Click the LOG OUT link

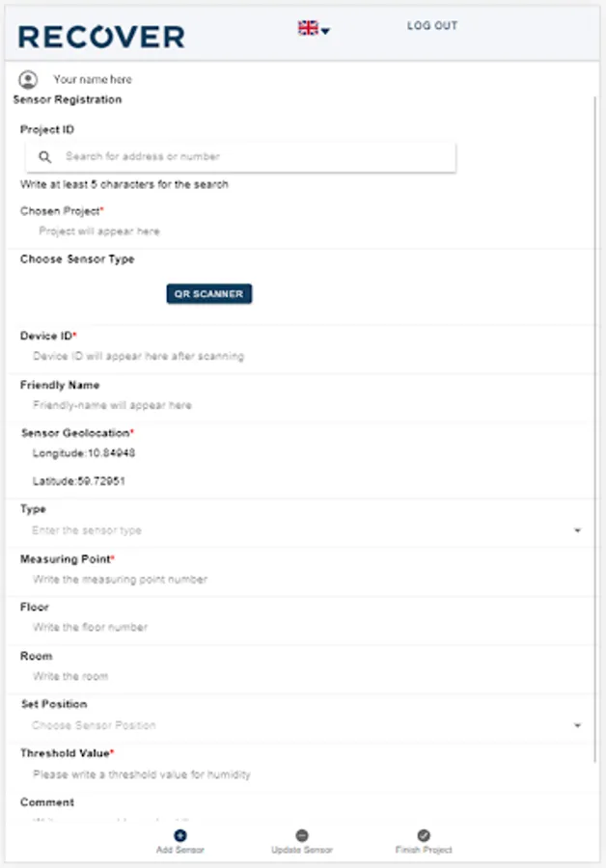point(432,26)
